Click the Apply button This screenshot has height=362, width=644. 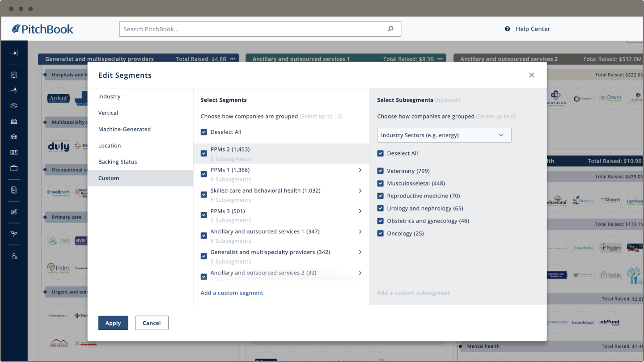113,323
